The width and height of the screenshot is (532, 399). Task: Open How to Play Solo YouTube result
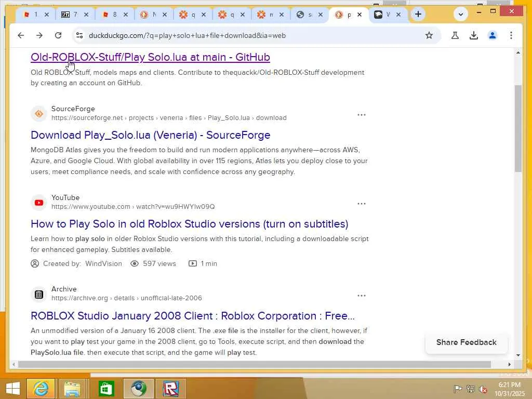click(x=189, y=224)
